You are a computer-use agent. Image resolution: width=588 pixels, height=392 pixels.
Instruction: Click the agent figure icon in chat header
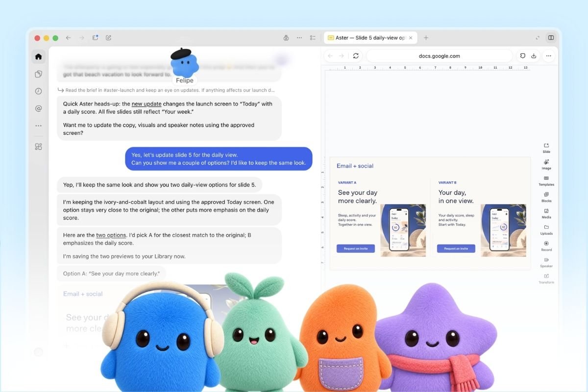[286, 38]
